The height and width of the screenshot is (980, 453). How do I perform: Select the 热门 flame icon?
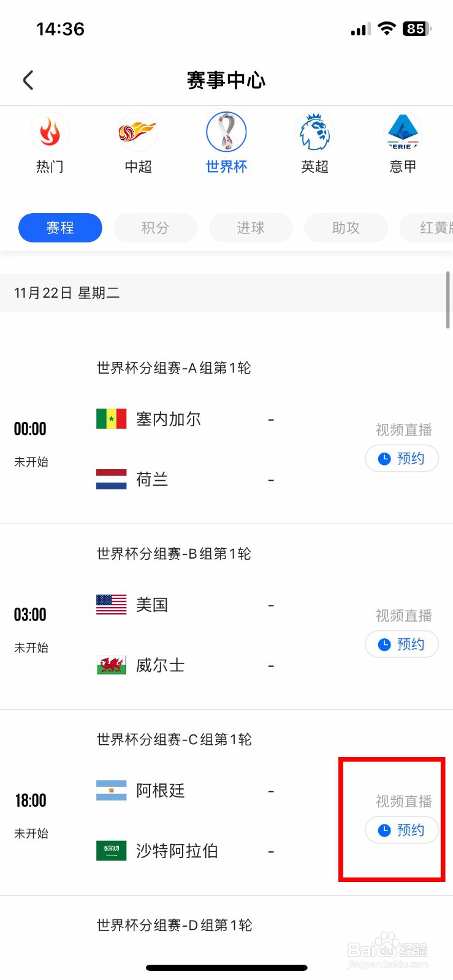pyautogui.click(x=50, y=132)
